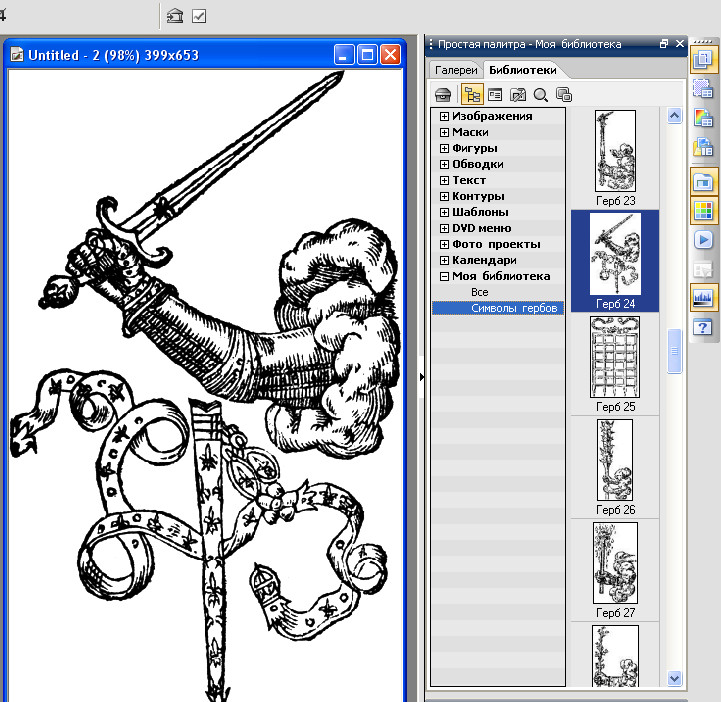Click the colorful palette panel icon in right sidebar
Screen dimensions: 721x702
703,118
